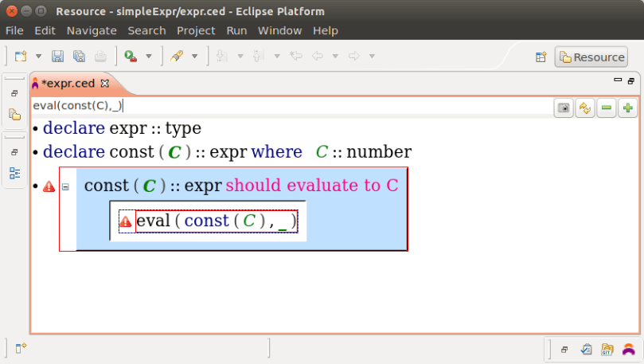Click error marker beside eval expression
This screenshot has height=364, width=644.
[x=126, y=221]
